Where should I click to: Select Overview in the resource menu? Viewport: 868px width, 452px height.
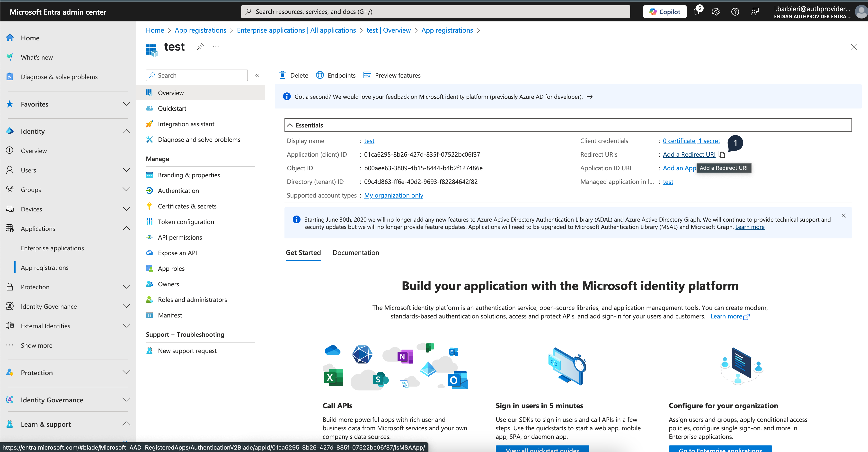pyautogui.click(x=201, y=93)
